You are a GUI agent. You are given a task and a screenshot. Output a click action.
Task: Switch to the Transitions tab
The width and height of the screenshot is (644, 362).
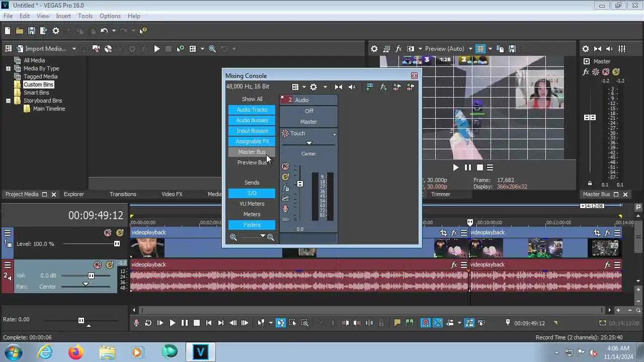[x=123, y=194]
